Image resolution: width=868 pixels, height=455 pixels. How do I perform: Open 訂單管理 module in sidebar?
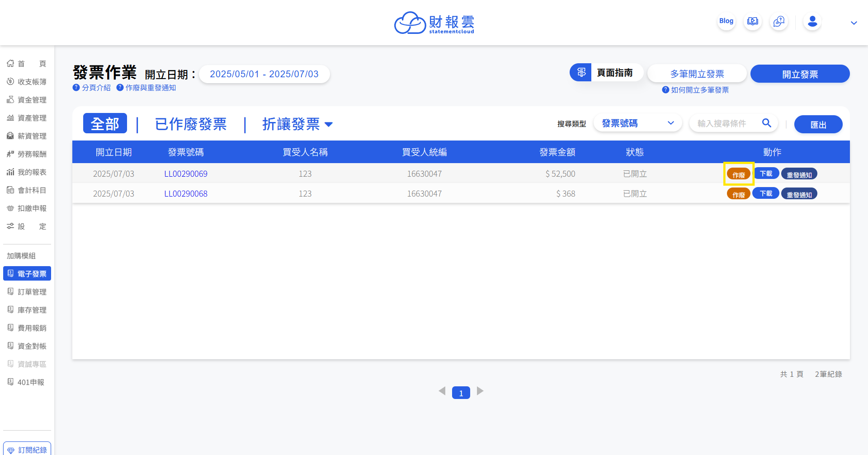click(27, 292)
